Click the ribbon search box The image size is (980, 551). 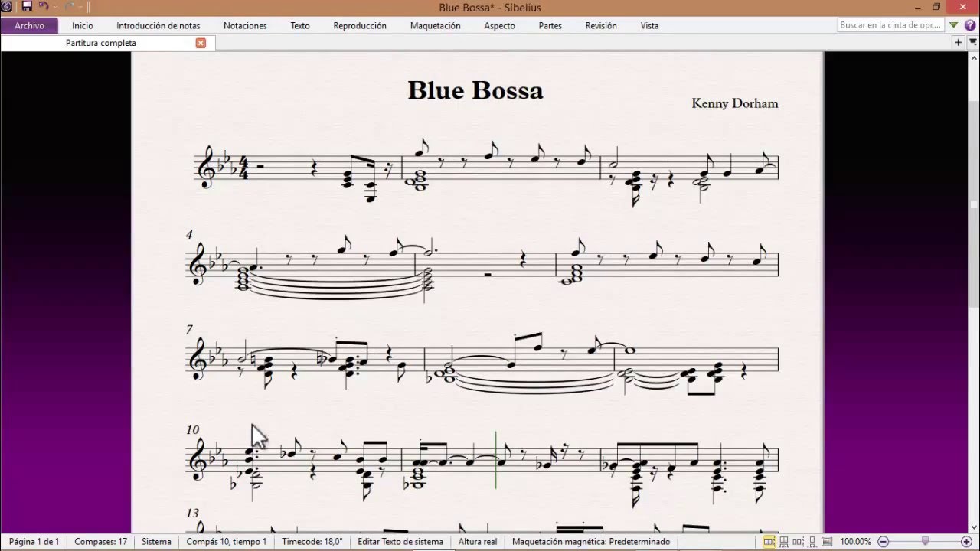(890, 25)
